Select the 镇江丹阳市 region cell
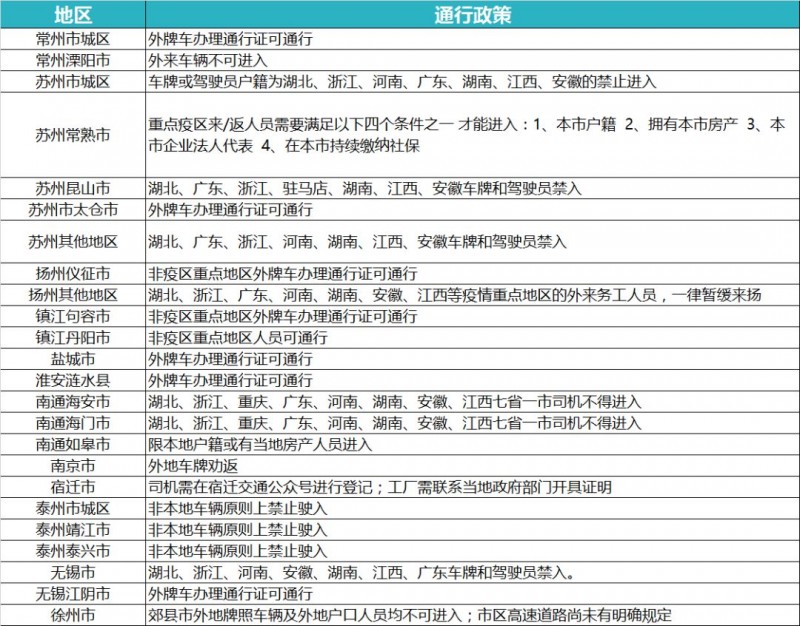800x626 pixels. click(x=73, y=338)
